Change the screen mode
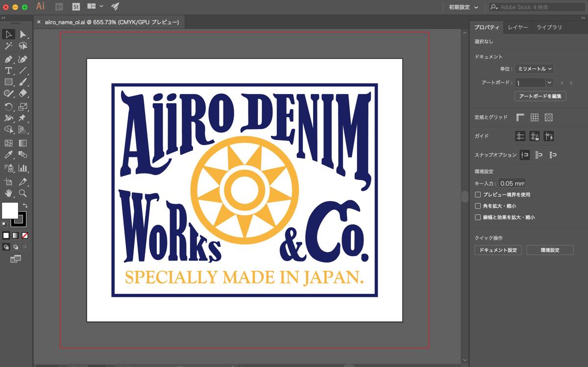The image size is (588, 367). click(x=15, y=259)
